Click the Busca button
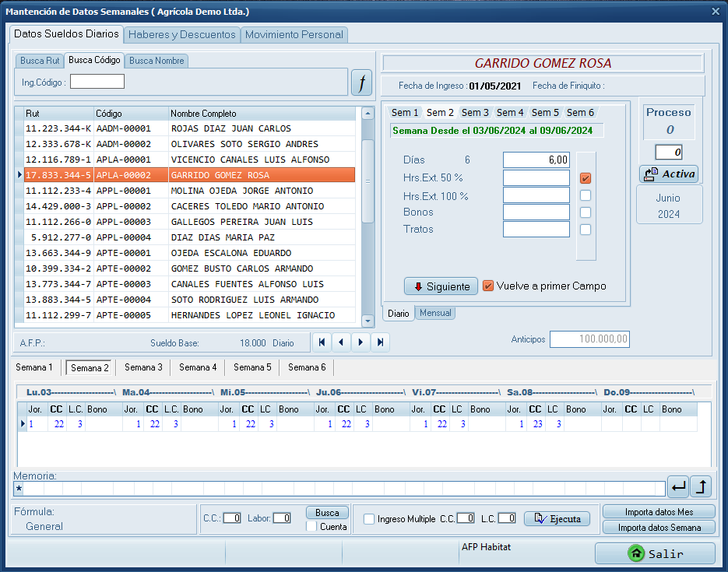Screen dimensions: 728x572 tap(327, 513)
